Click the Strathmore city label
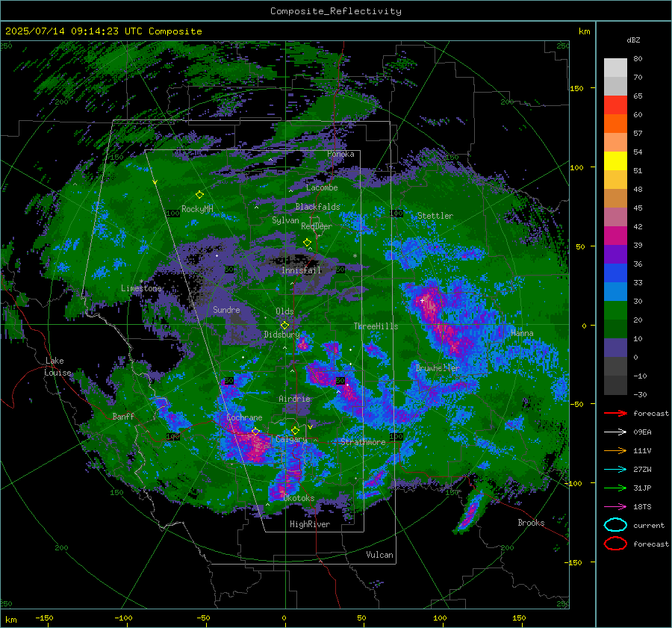Image resolution: width=672 pixels, height=628 pixels. (363, 442)
